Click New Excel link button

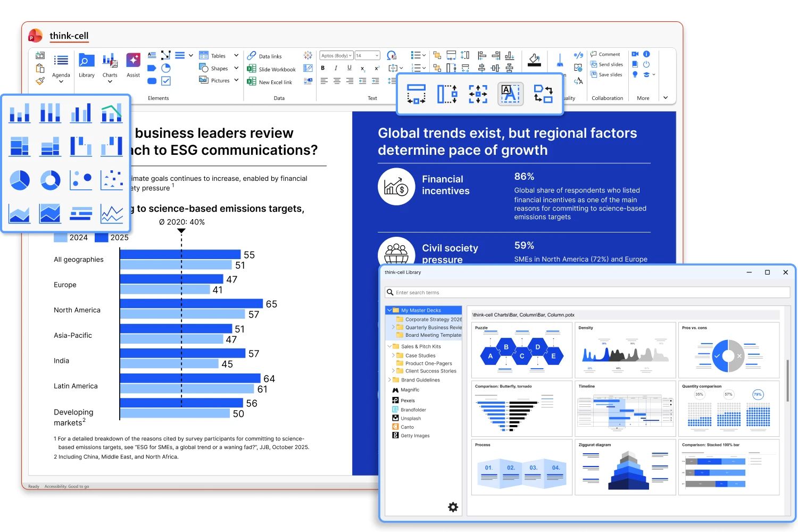click(x=270, y=82)
